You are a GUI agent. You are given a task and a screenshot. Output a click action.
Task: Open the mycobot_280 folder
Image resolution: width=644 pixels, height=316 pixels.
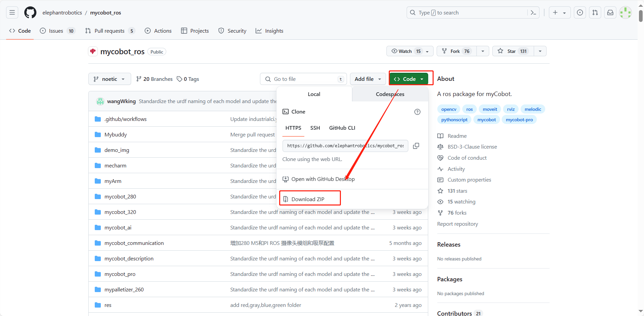point(120,197)
